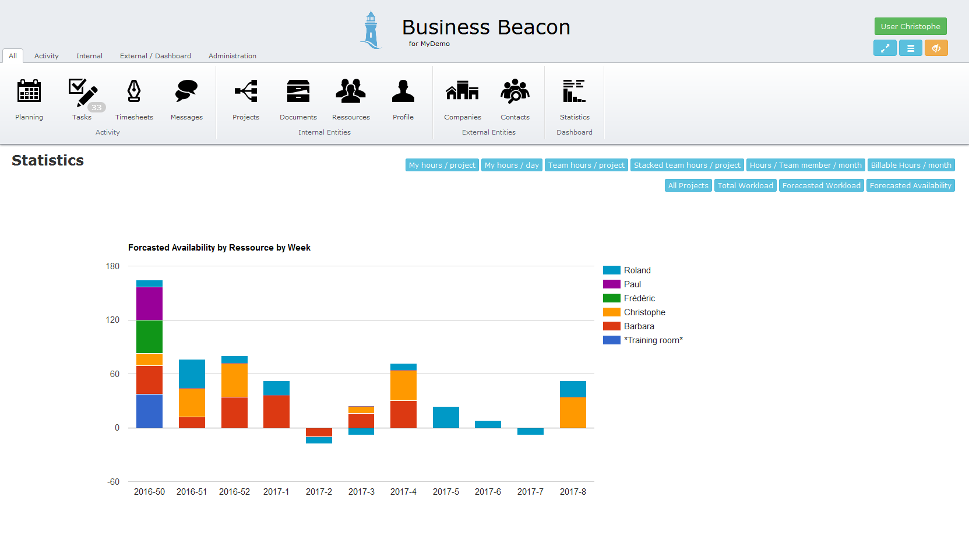The height and width of the screenshot is (560, 969).
Task: Show Stacked team hours / project chart
Action: (x=687, y=165)
